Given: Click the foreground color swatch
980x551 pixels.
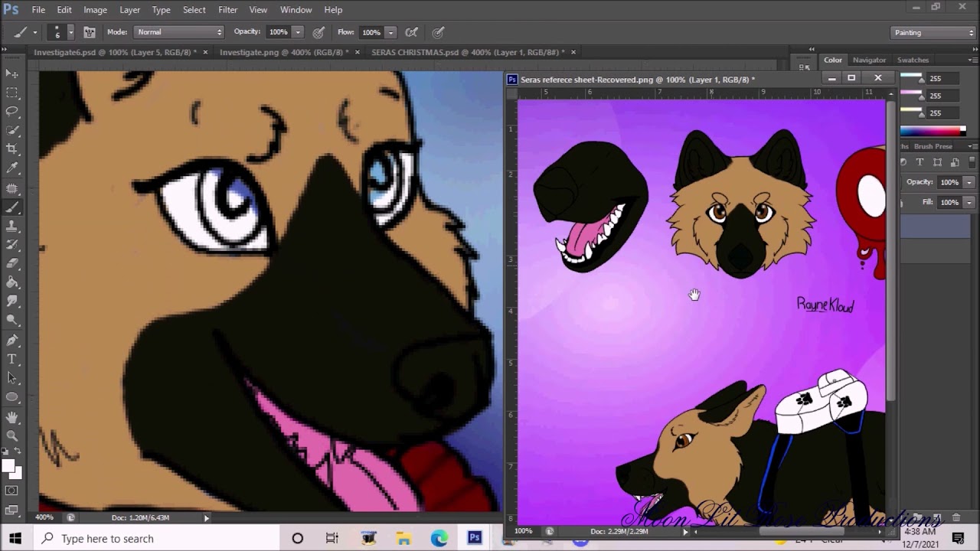Looking at the screenshot, I should point(9,466).
